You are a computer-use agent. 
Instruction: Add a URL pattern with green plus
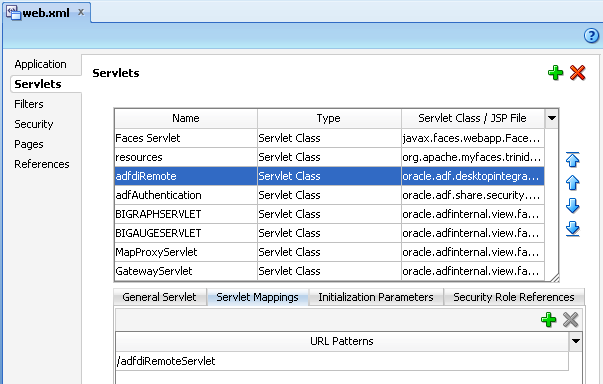tap(548, 319)
